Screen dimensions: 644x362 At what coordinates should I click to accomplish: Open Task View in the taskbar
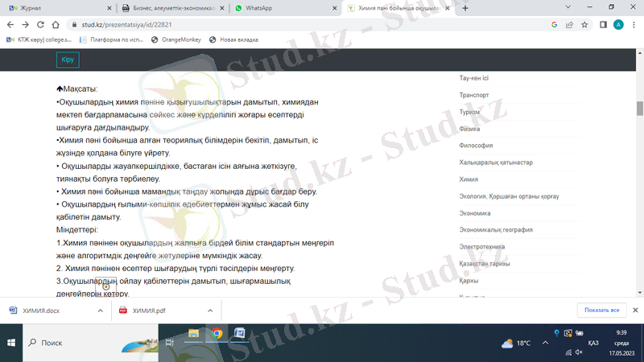click(x=169, y=343)
